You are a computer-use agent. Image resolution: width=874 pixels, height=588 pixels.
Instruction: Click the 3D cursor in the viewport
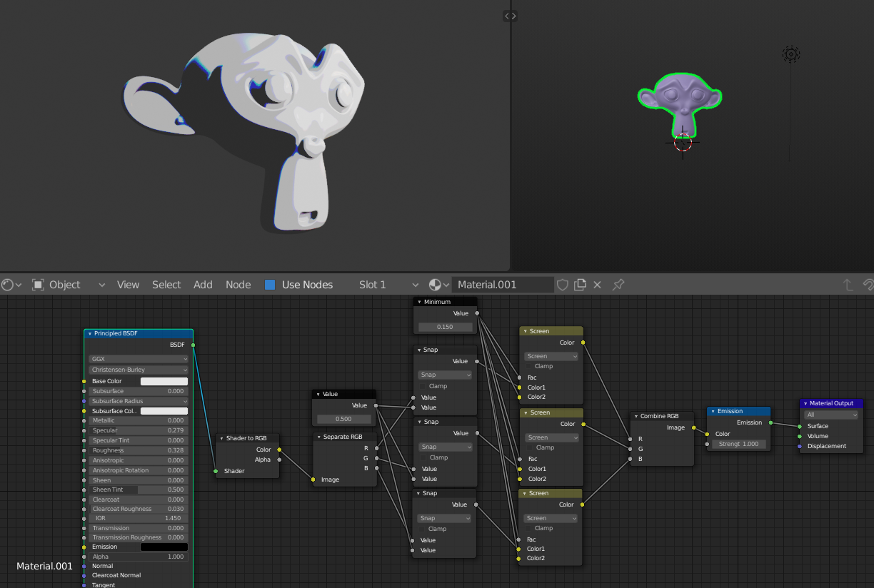tap(683, 141)
